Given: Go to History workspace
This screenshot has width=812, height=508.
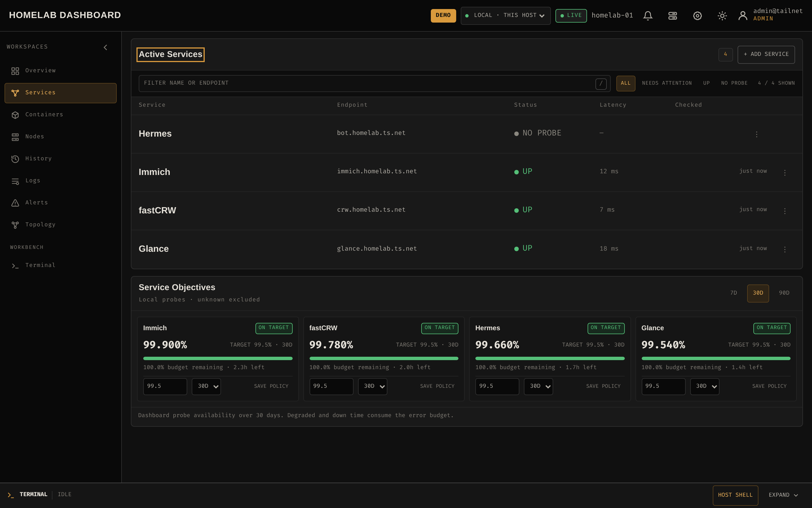Looking at the screenshot, I should pyautogui.click(x=60, y=159).
